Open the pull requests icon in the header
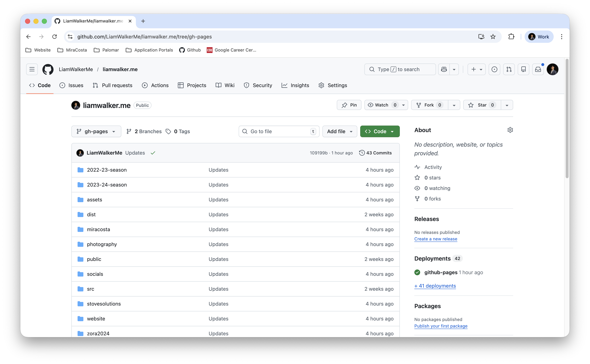 tap(509, 69)
